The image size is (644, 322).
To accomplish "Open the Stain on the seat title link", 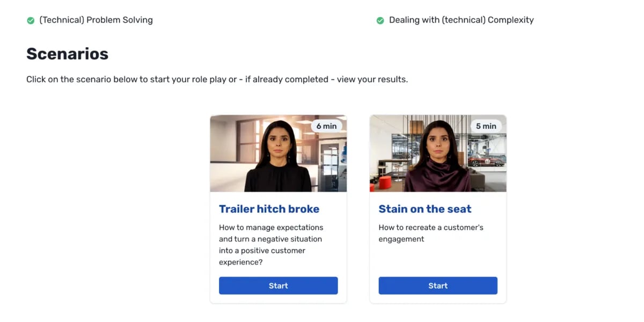I will click(x=425, y=209).
